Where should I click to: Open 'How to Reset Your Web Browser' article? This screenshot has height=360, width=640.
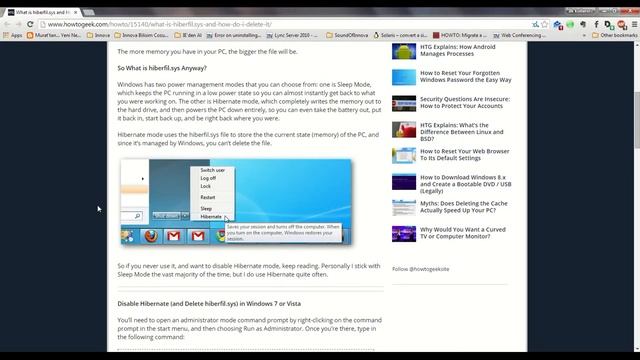[x=464, y=155]
